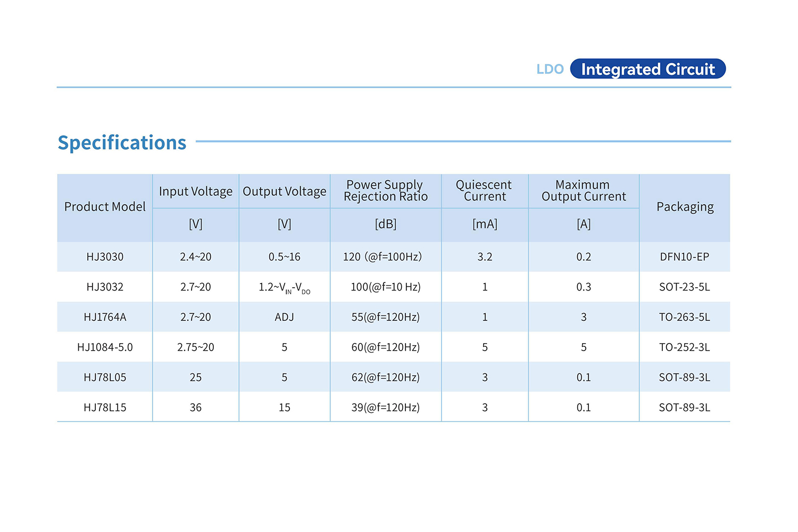Screen dimensions: 798x532
Task: Click the HJ1084-5.0 model cell
Action: point(105,347)
